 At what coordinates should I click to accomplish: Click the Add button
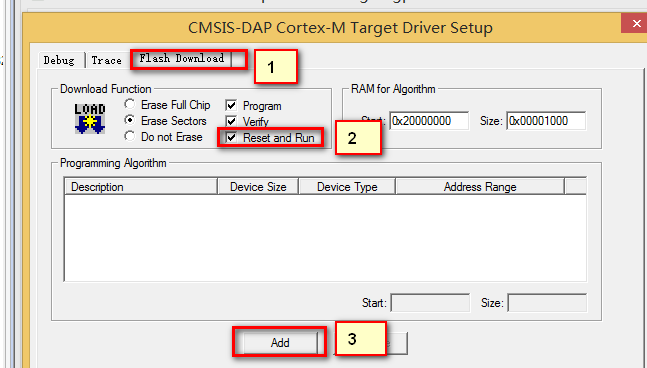(280, 342)
